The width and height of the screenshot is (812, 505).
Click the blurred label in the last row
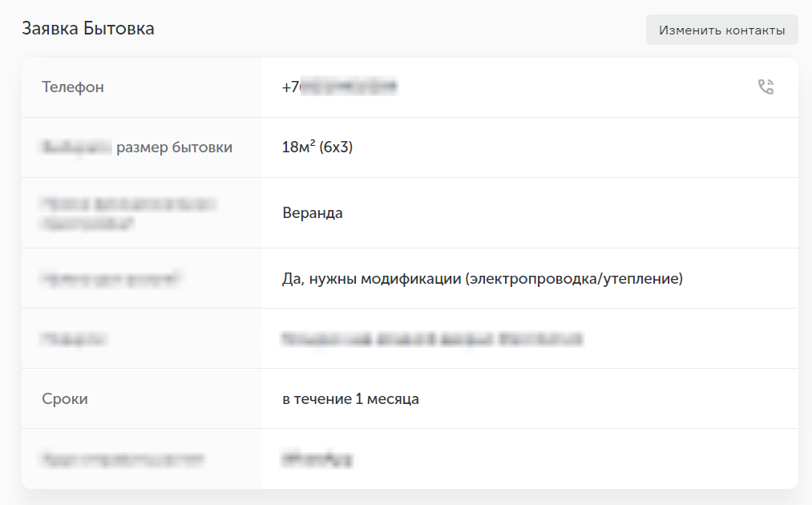coord(123,459)
